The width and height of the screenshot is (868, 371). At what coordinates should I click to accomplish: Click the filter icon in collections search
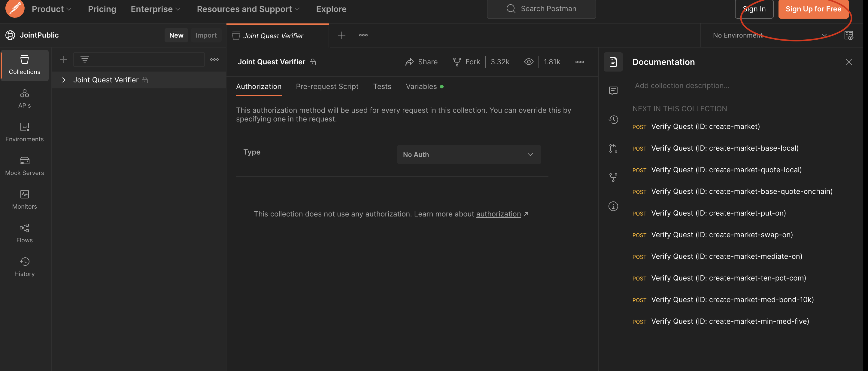(85, 60)
